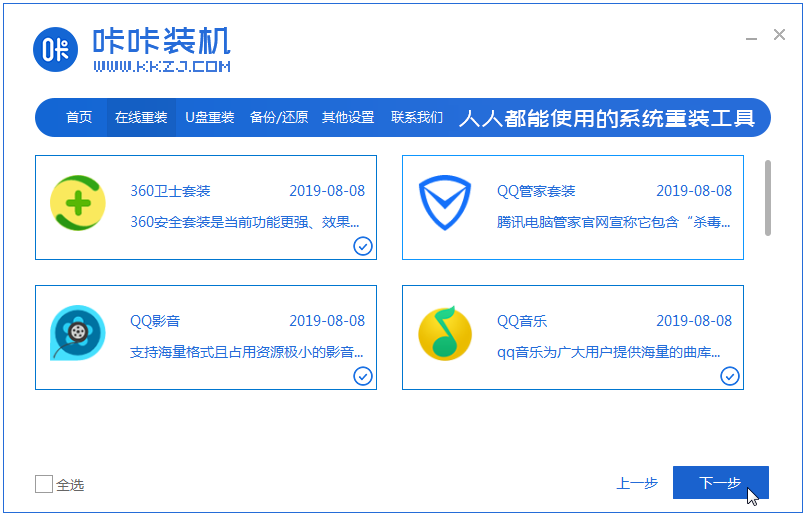This screenshot has height=515, width=804.
Task: Go back with the 上一步 link
Action: [x=637, y=483]
